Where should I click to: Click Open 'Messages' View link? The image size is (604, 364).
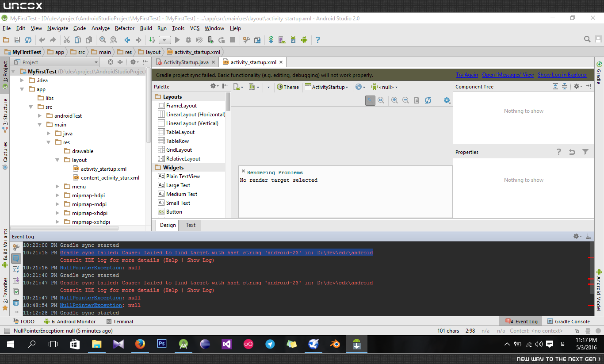508,75
